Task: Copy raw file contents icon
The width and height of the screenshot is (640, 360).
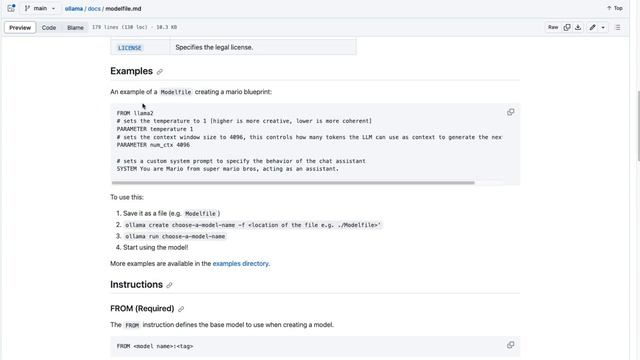Action: (x=567, y=27)
